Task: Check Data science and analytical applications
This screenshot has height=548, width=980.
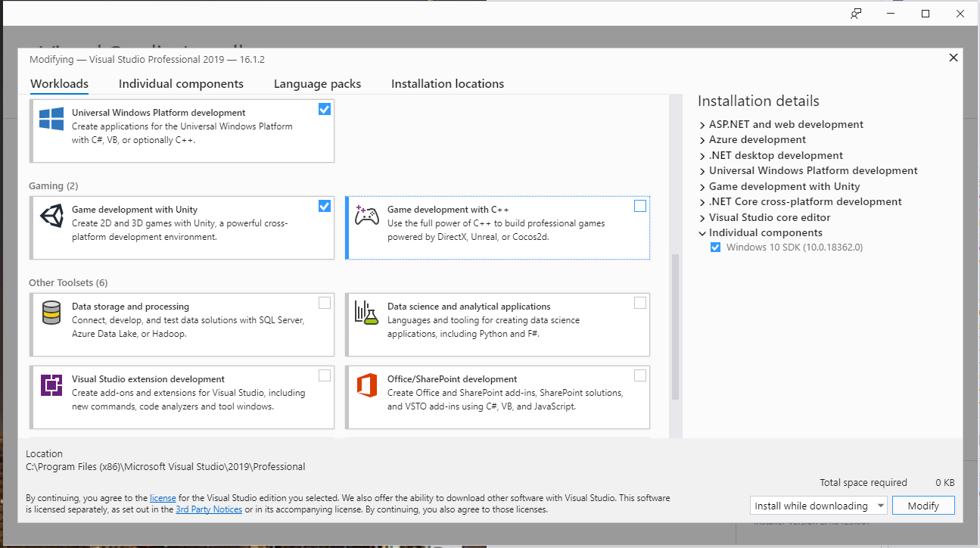Action: click(x=640, y=303)
